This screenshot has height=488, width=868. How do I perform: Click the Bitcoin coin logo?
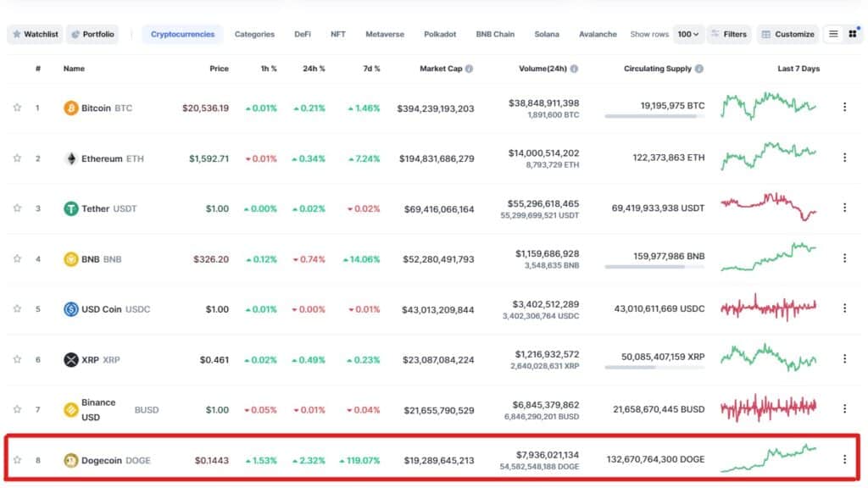coord(71,108)
